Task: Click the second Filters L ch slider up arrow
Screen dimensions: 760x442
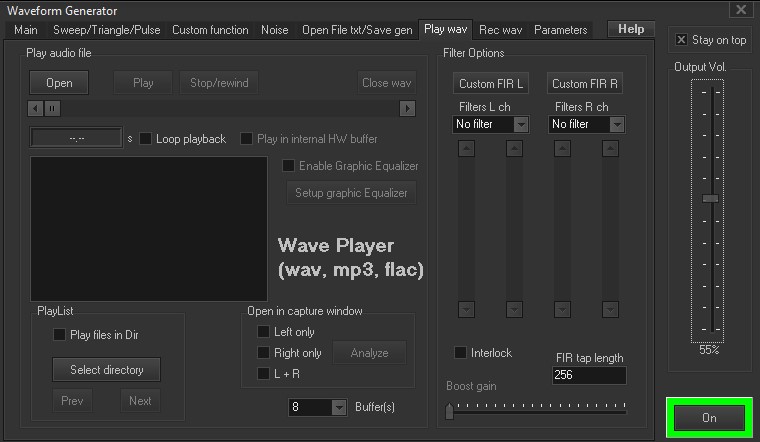Action: (x=514, y=148)
